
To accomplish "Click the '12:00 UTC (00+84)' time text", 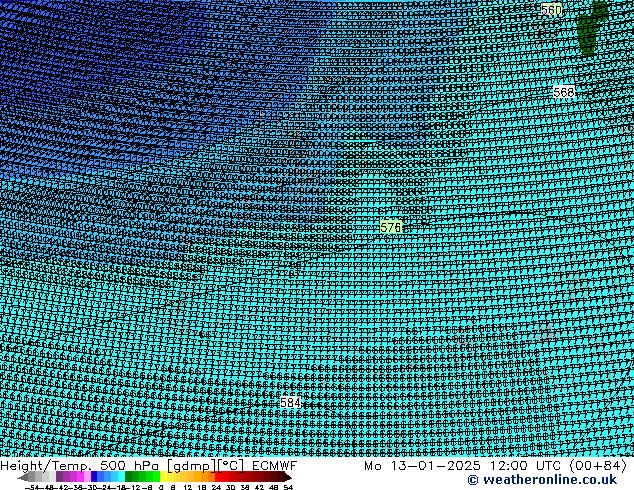I will point(558,466).
